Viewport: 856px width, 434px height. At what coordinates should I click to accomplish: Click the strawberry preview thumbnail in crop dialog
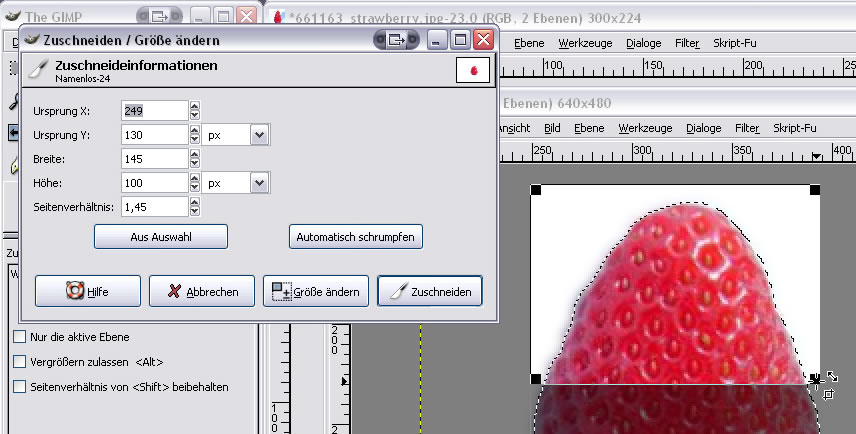(471, 70)
